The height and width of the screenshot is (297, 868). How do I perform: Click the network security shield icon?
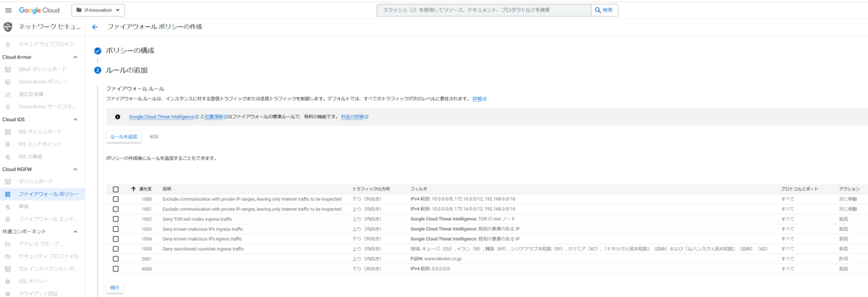(8, 27)
